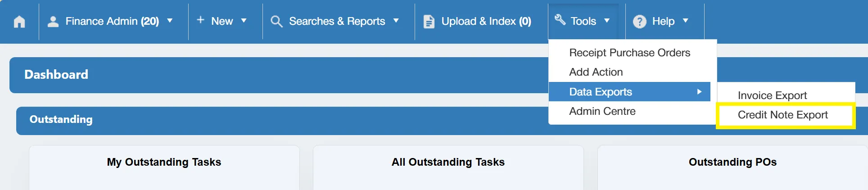The image size is (868, 190).
Task: Click the document icon for Upload & Index
Action: pos(429,22)
